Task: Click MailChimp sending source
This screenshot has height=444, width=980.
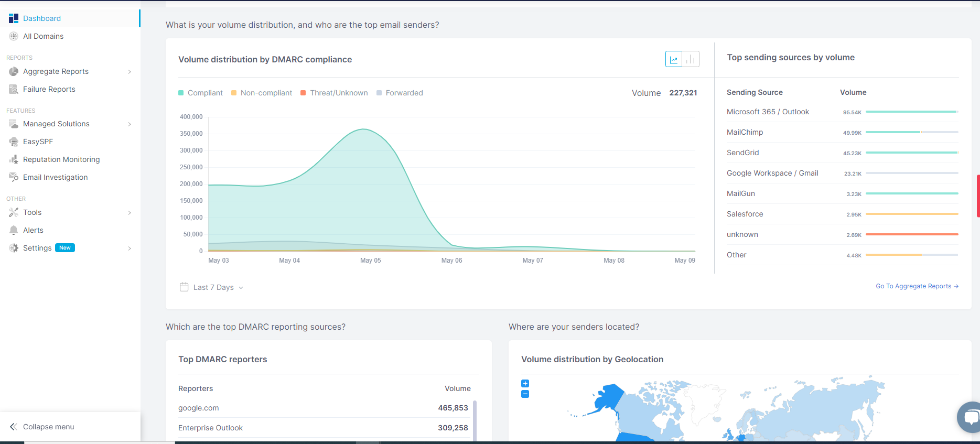Action: pos(745,132)
